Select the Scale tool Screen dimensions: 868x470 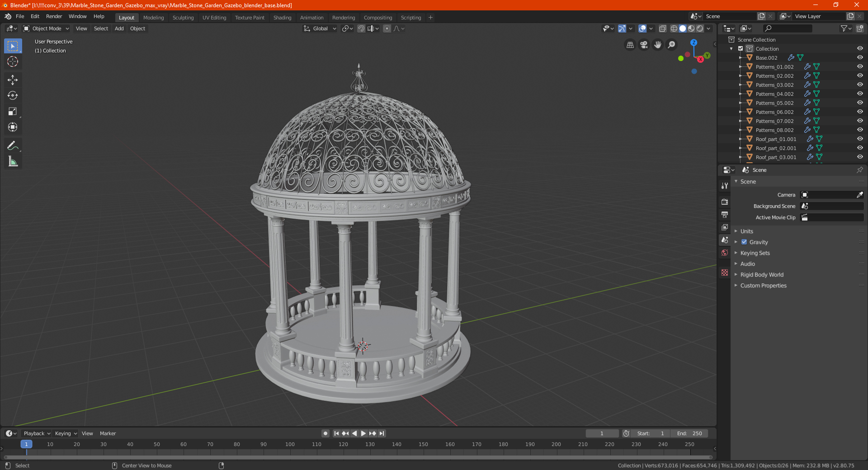[x=13, y=112]
